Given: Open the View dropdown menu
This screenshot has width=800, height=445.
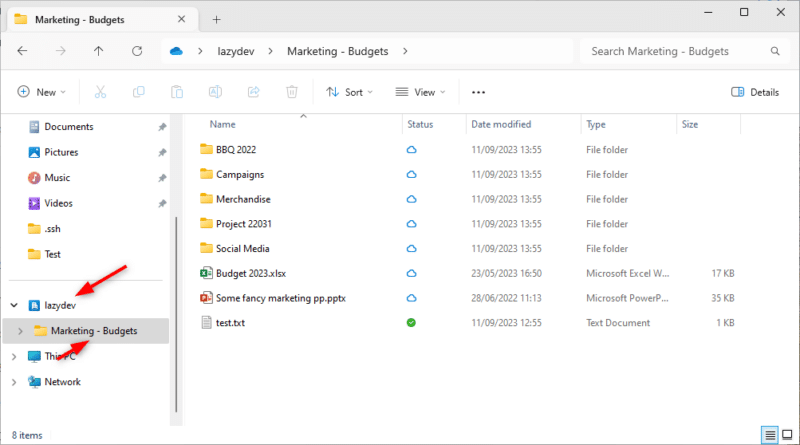Looking at the screenshot, I should click(x=421, y=92).
